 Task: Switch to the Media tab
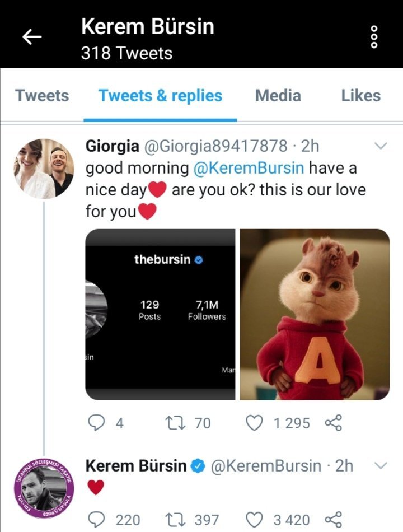(279, 96)
